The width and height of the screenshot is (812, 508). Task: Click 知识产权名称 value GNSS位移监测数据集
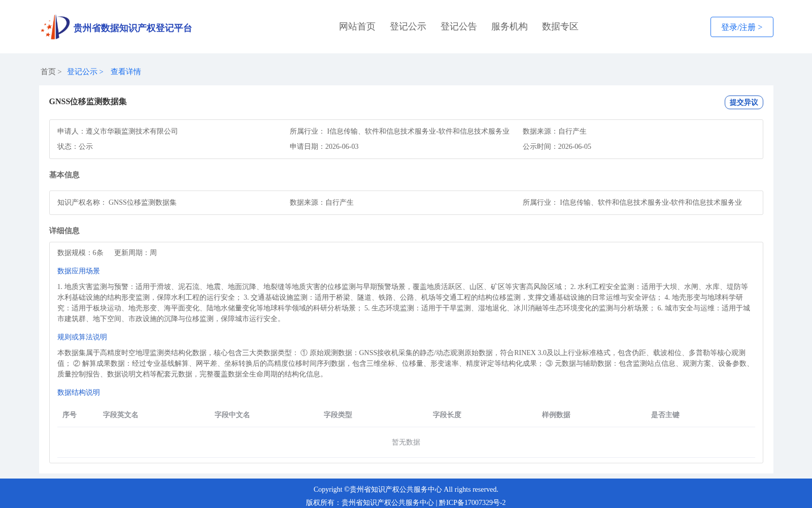pyautogui.click(x=143, y=202)
